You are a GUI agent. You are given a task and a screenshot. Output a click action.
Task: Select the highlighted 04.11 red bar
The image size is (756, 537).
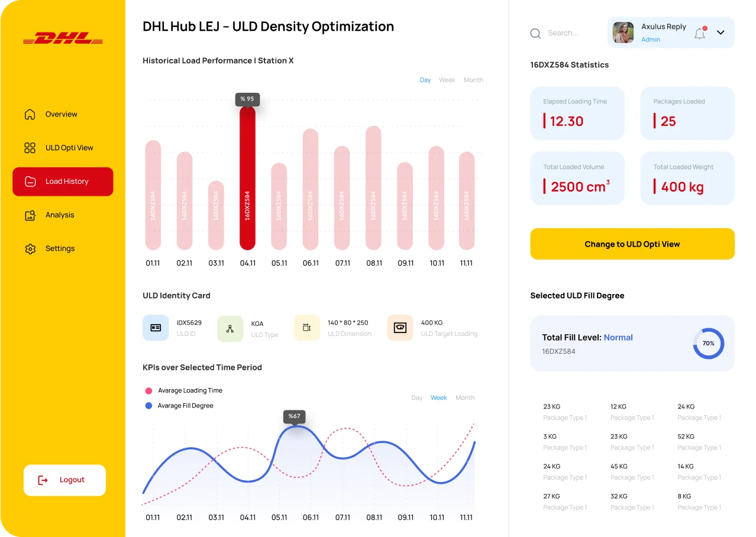247,177
